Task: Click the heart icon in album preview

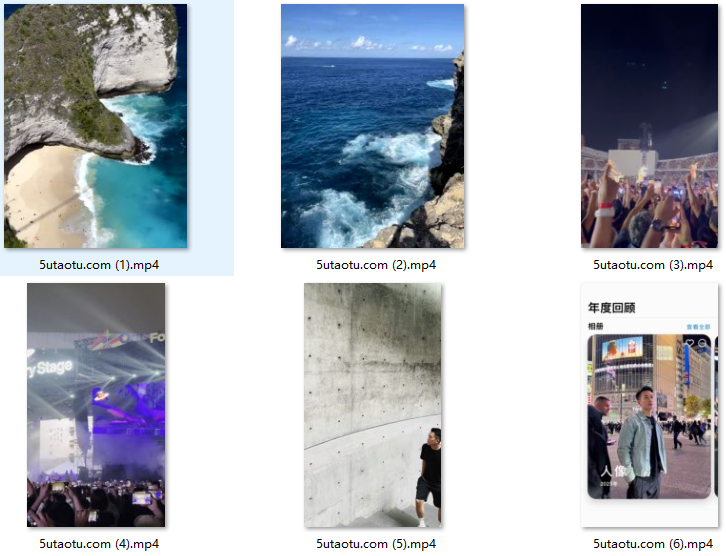Action: [690, 343]
